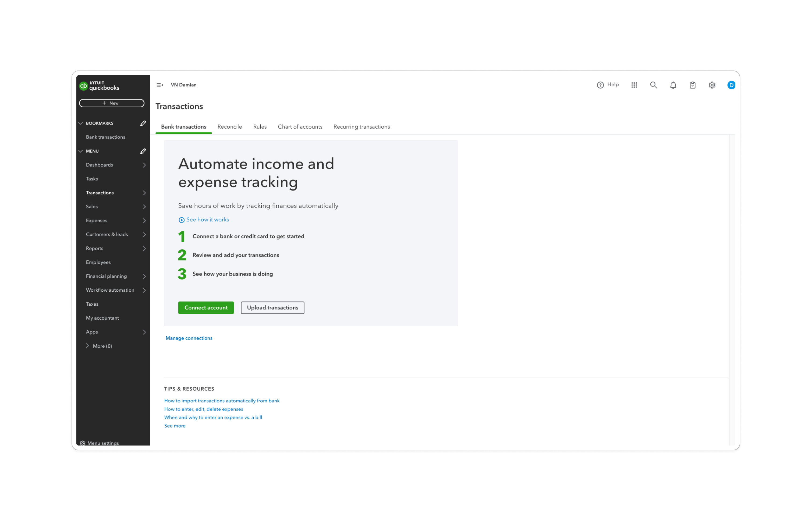
Task: Collapse the sidebar navigation menu icon
Action: click(x=159, y=85)
